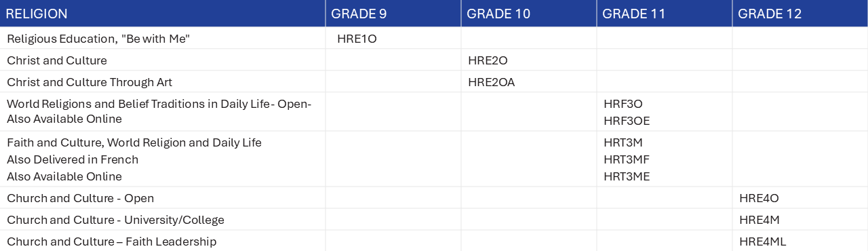Image resolution: width=868 pixels, height=251 pixels.
Task: Click French course code HRT3MF
Action: (x=627, y=159)
